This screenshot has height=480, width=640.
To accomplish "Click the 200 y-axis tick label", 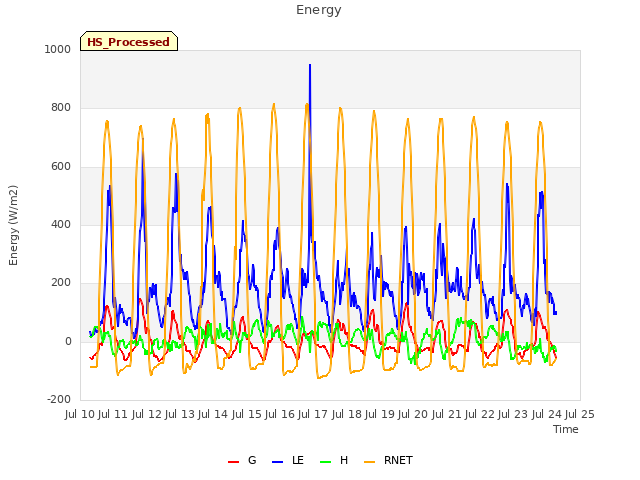I will [x=61, y=282].
